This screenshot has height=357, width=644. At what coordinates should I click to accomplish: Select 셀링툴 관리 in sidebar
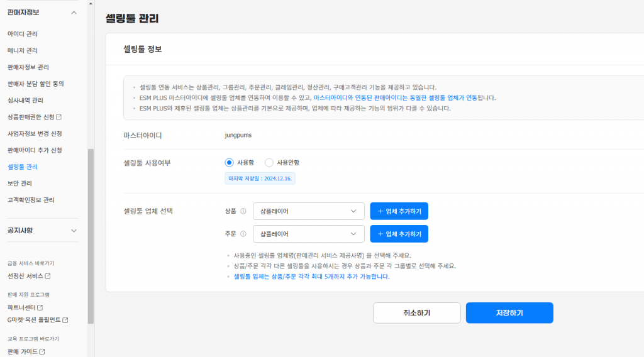click(x=23, y=167)
